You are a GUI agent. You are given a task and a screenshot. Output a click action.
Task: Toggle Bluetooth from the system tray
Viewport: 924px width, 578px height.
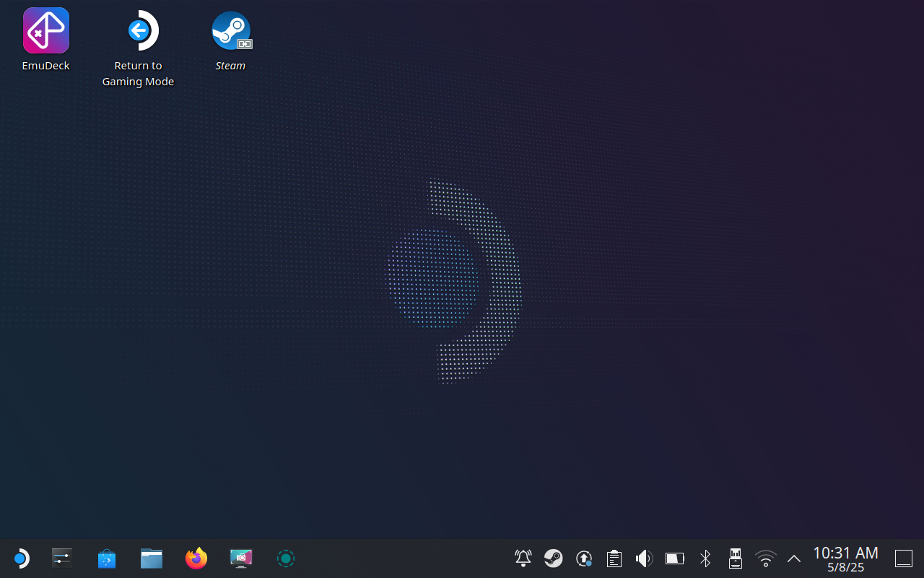(x=705, y=558)
